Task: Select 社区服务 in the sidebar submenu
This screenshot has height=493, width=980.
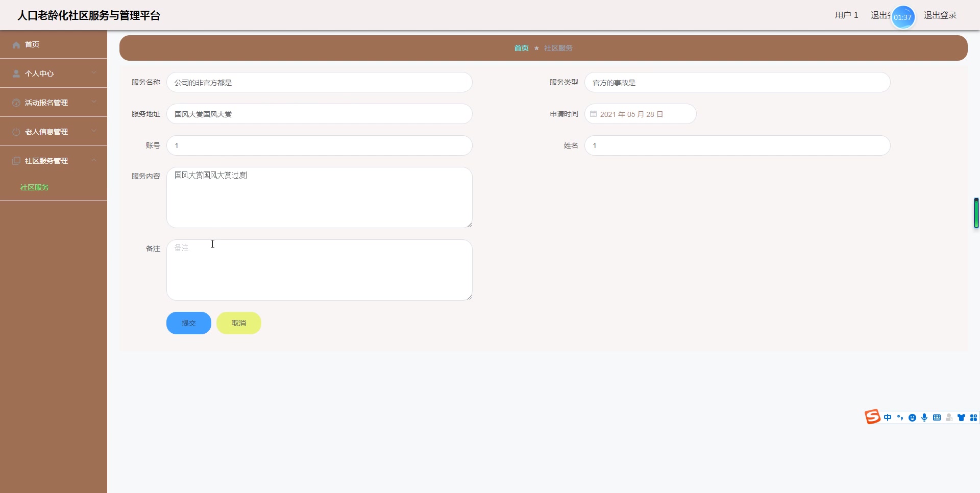Action: (34, 187)
